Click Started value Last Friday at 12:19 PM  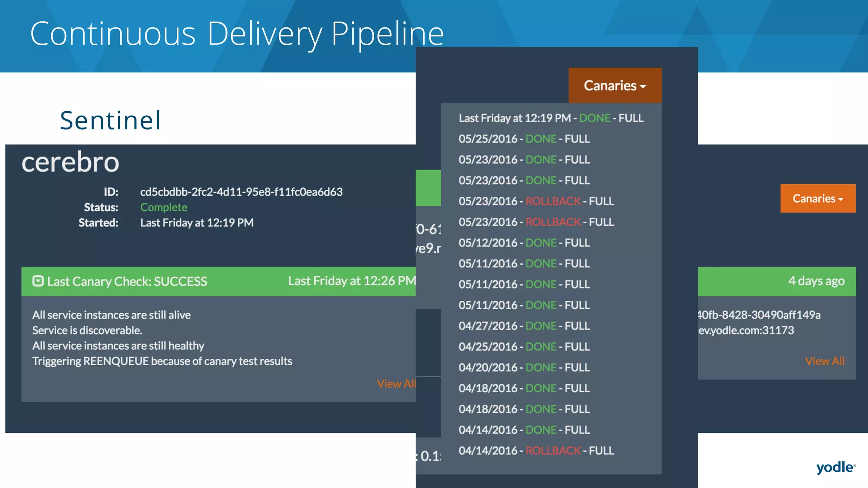(197, 223)
